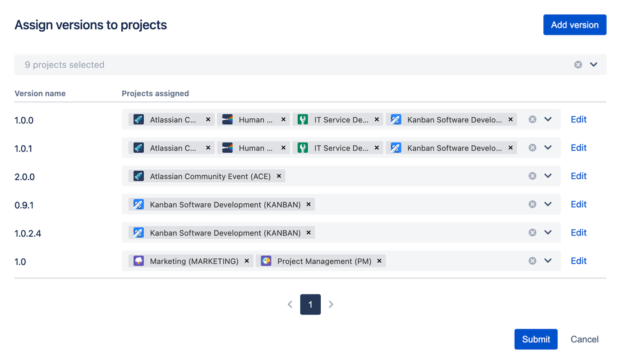Remove Human tag from version 1.0.1 row
The height and width of the screenshot is (364, 621).
(283, 148)
